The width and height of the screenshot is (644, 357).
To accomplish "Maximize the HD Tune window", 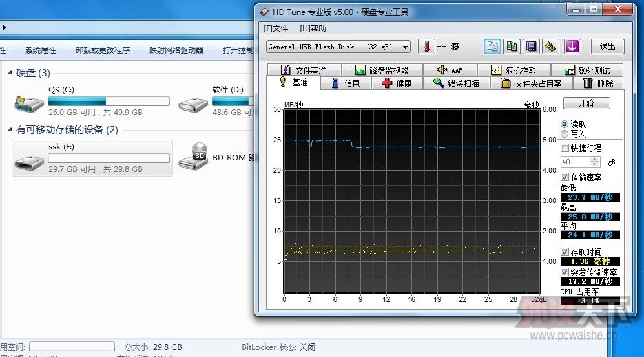I will click(x=594, y=9).
